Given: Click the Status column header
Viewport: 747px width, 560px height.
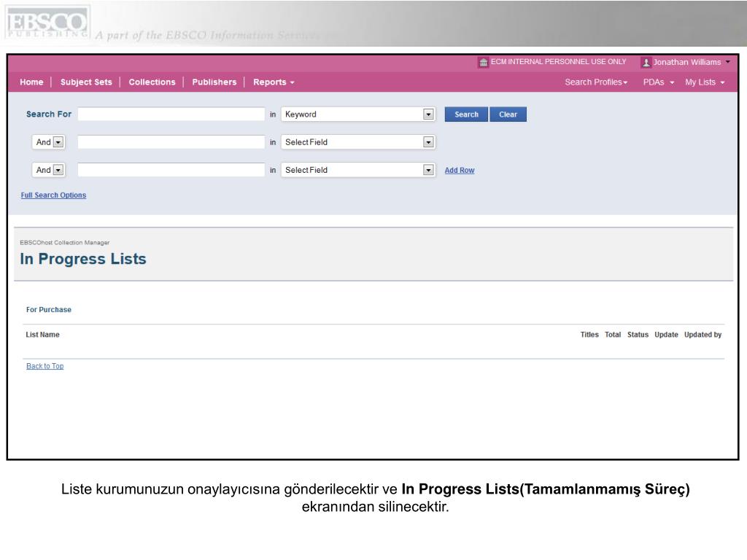Looking at the screenshot, I should (638, 335).
